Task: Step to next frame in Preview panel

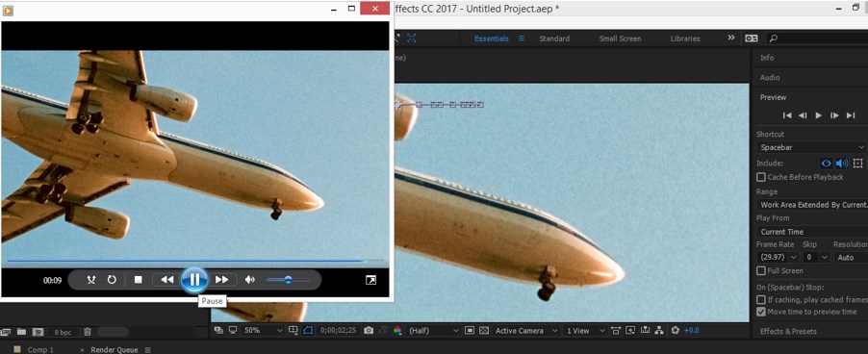Action: pos(834,115)
